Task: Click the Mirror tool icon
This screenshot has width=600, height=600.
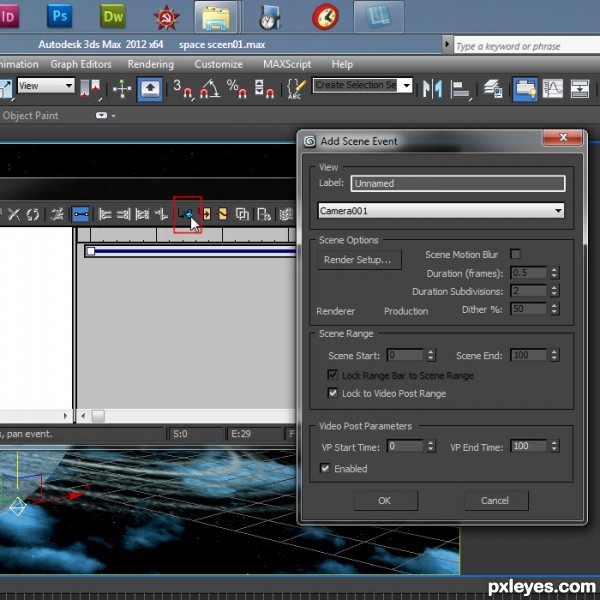Action: [432, 89]
